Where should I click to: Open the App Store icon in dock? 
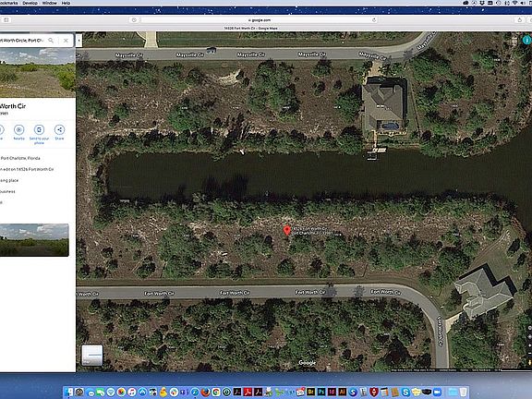point(143,392)
